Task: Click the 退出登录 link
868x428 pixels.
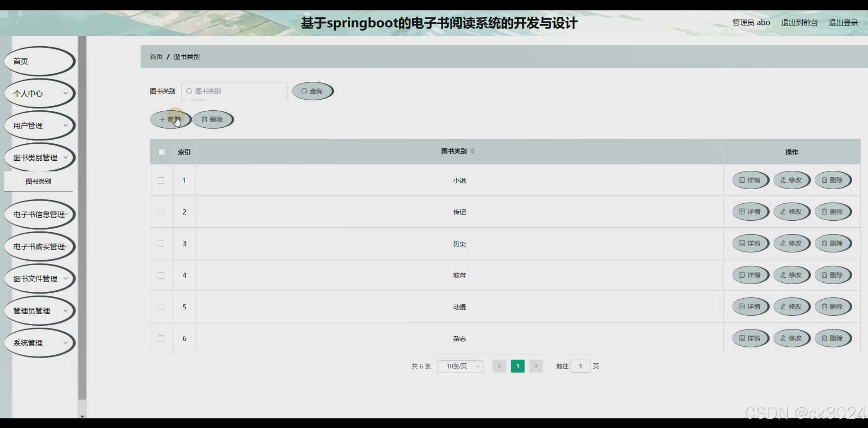Action: [843, 23]
